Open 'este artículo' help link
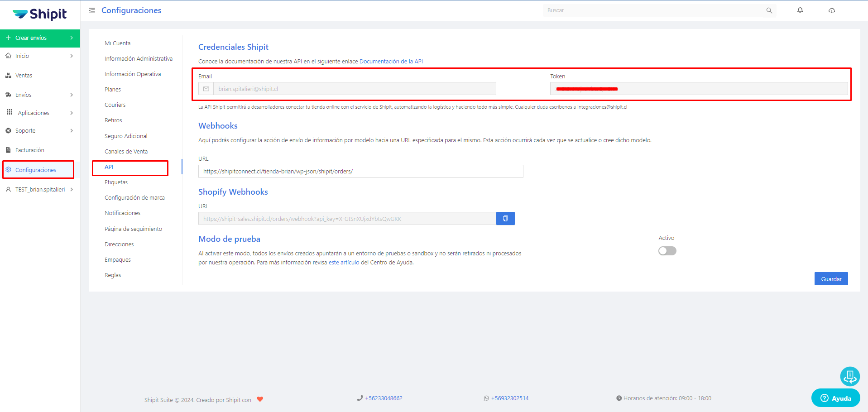This screenshot has height=412, width=868. [x=344, y=262]
